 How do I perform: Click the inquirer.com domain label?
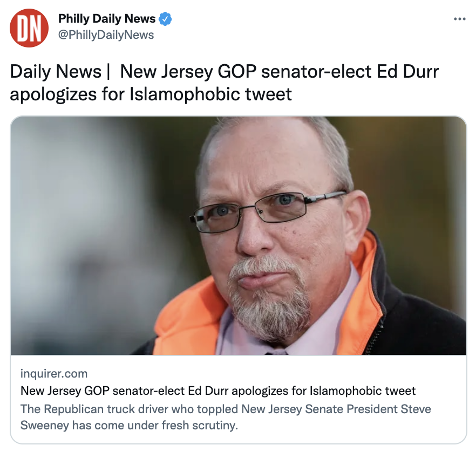(x=54, y=373)
